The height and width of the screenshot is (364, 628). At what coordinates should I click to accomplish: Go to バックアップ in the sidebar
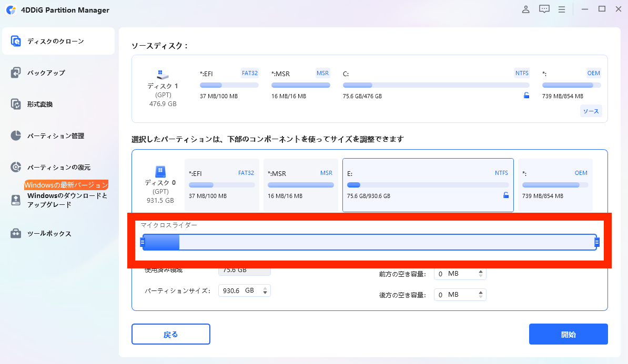pos(58,72)
